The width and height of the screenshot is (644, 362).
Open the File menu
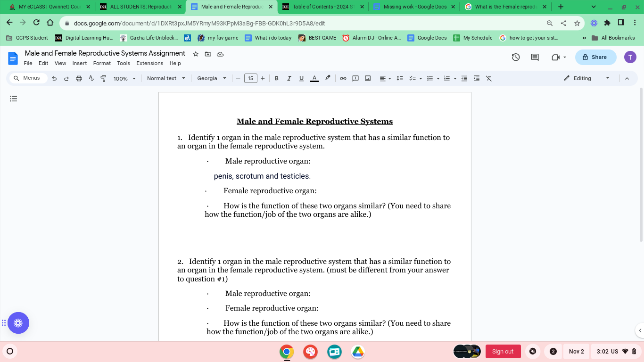[x=28, y=63]
